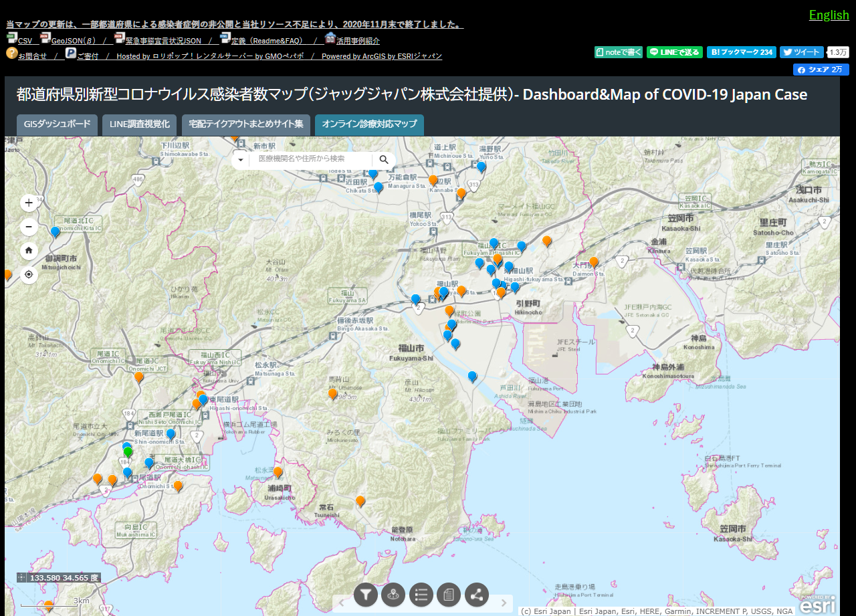Open the filter tool on the map toolbar
Image resolution: width=856 pixels, height=616 pixels.
pos(365,594)
